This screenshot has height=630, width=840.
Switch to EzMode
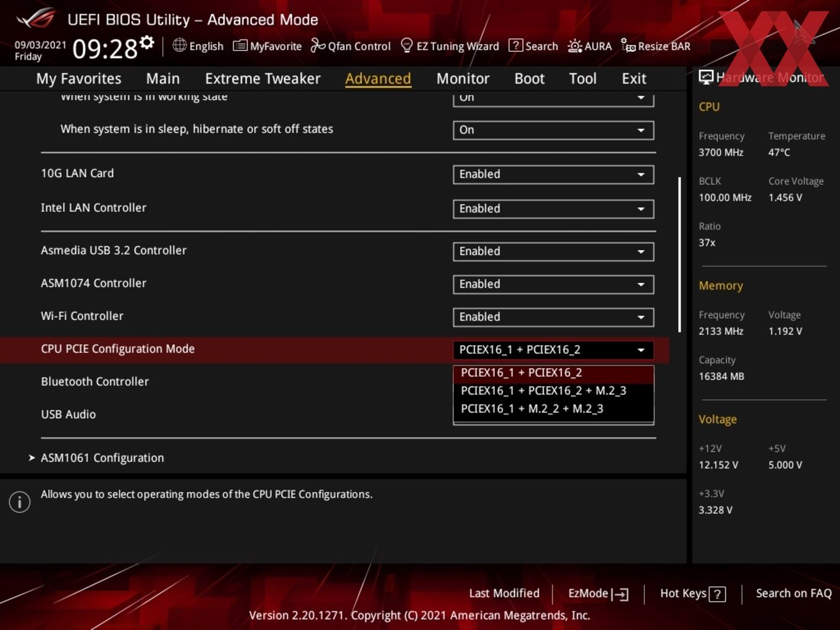(598, 594)
